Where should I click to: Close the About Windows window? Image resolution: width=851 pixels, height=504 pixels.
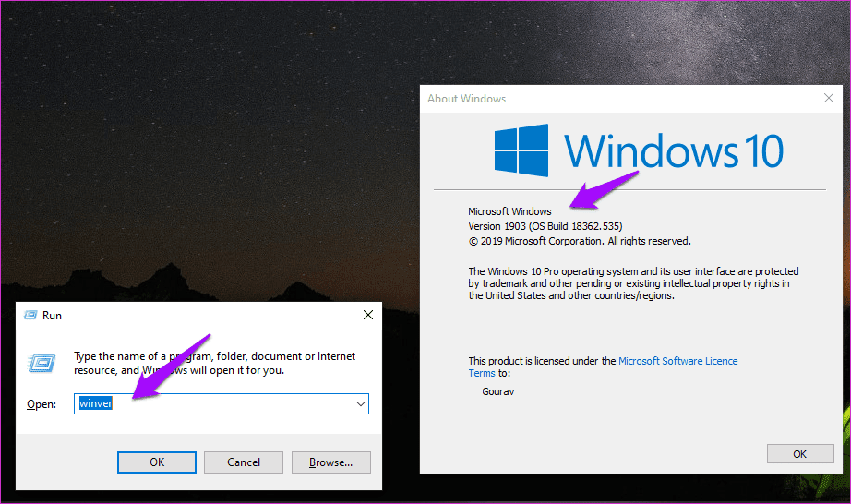(829, 98)
